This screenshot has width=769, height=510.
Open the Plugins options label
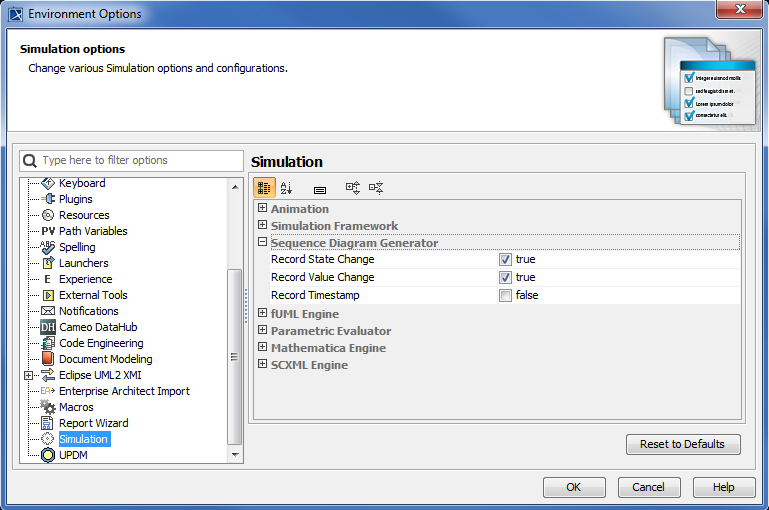click(76, 199)
